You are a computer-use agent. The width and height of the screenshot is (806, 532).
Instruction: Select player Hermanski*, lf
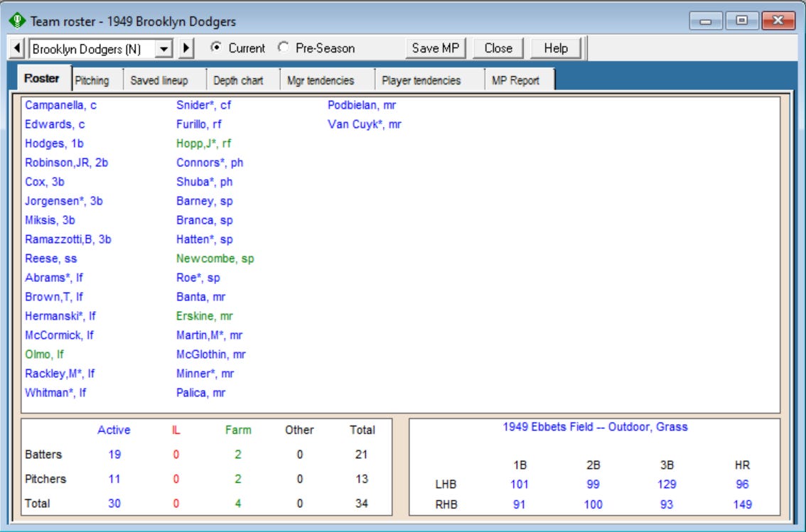click(x=60, y=316)
